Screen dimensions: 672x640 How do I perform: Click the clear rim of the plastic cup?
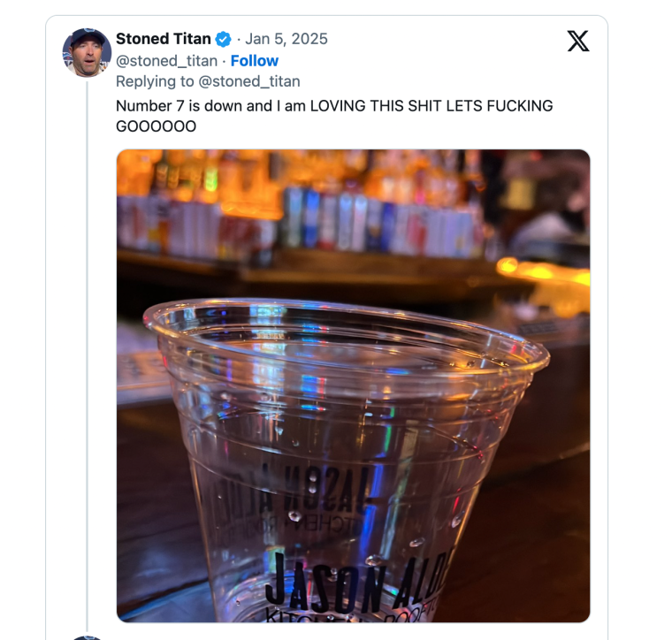[345, 316]
